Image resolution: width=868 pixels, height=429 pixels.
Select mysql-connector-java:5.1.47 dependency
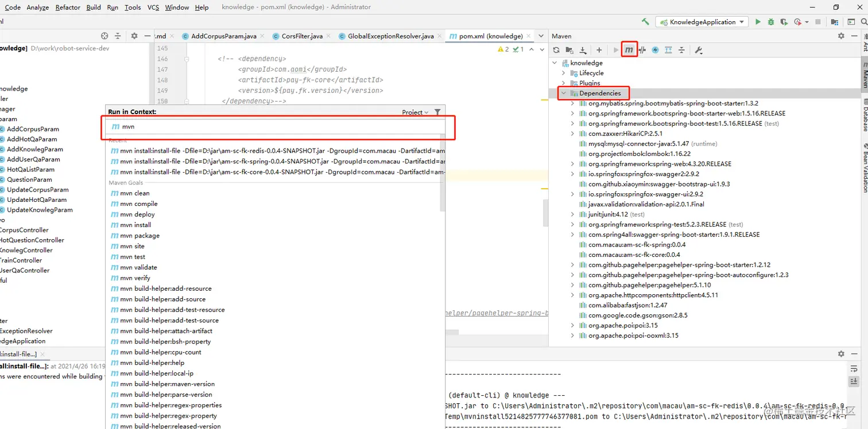pos(635,144)
